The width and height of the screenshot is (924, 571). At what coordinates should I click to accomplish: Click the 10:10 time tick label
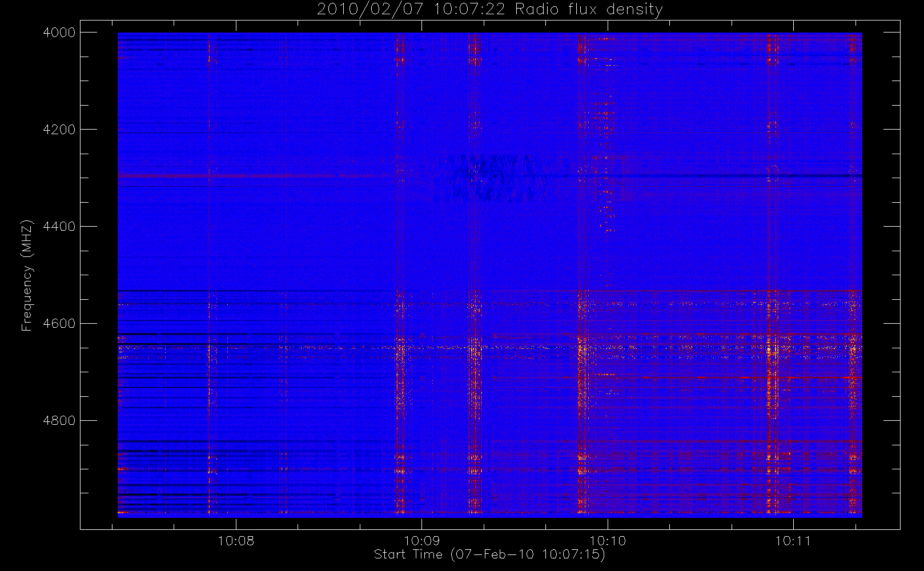click(x=608, y=541)
